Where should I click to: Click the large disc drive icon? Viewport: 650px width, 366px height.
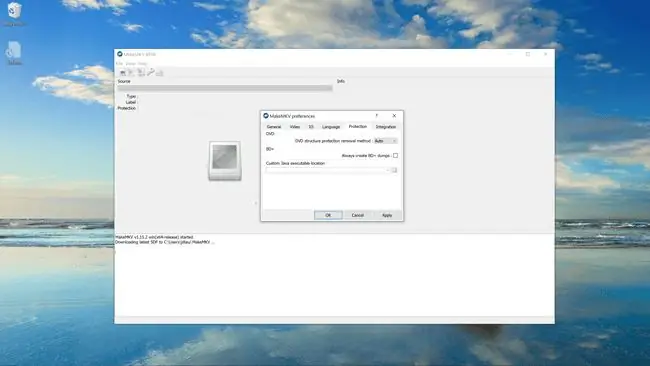tap(225, 161)
